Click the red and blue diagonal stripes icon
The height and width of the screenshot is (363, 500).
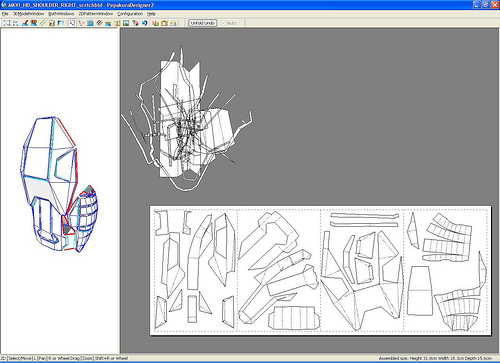99,23
